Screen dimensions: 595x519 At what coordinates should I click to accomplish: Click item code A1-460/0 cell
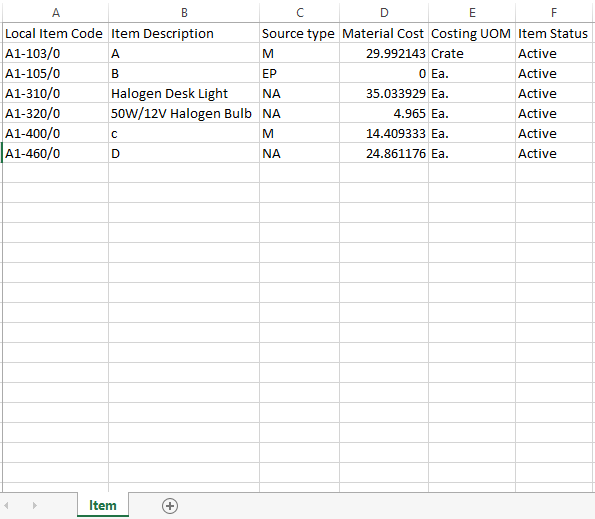(x=55, y=153)
